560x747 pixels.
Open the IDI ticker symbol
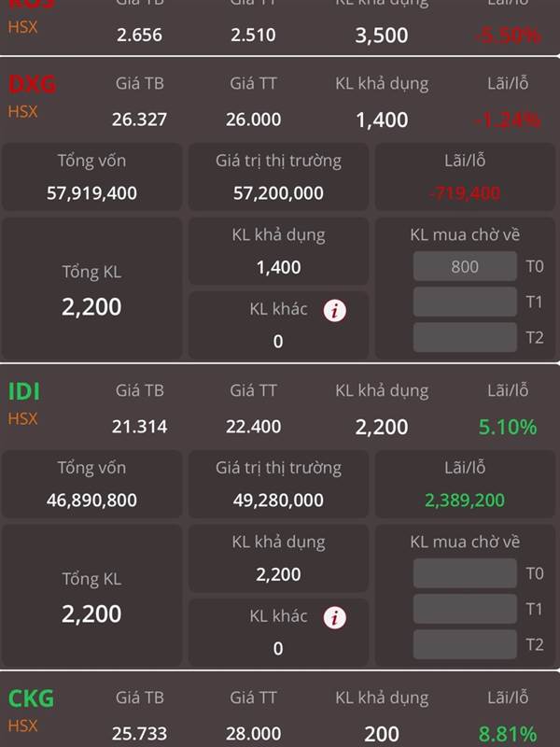[x=24, y=391]
